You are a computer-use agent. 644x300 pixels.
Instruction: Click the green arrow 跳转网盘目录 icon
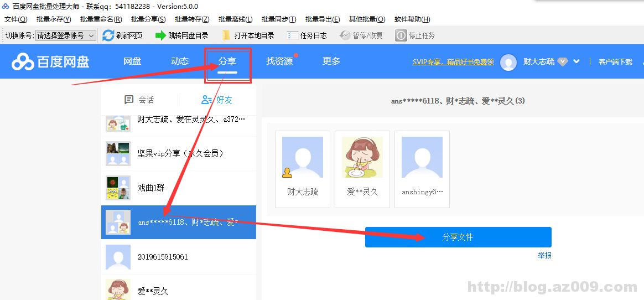click(x=160, y=35)
